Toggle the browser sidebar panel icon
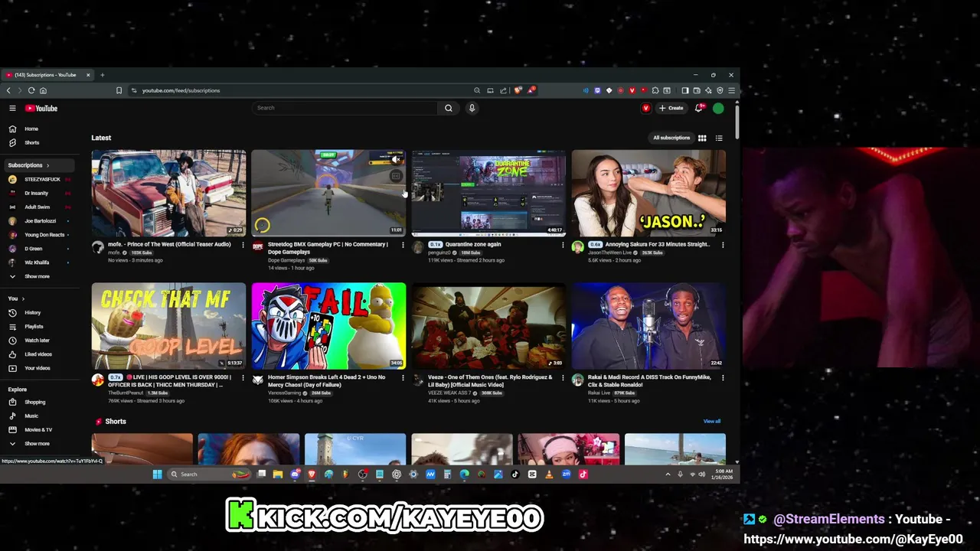Viewport: 980px width, 551px height. point(685,90)
